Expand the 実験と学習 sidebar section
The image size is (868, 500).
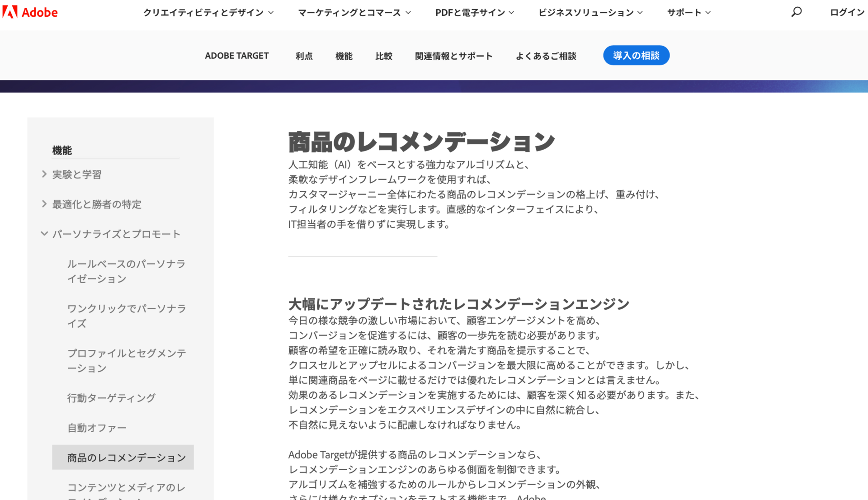pos(76,175)
